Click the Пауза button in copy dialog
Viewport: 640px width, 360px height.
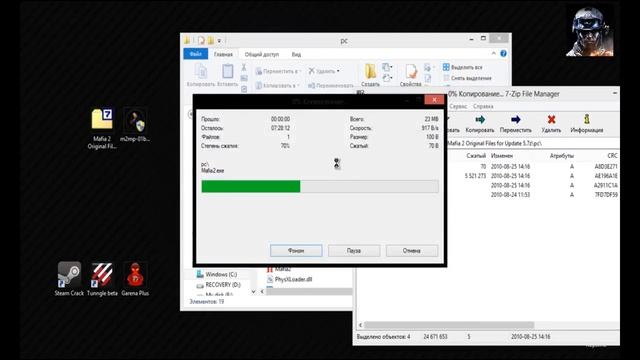354,251
